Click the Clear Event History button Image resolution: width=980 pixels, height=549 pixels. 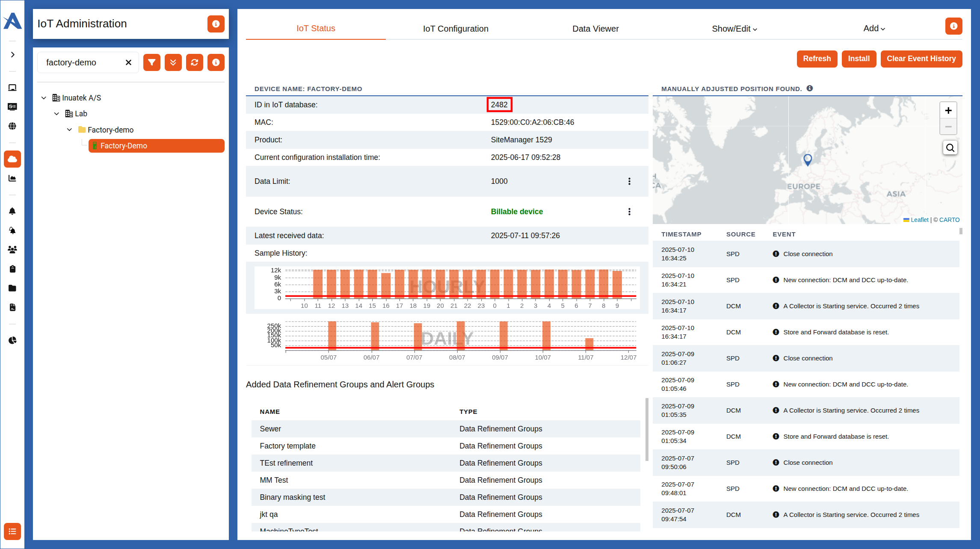pos(921,59)
